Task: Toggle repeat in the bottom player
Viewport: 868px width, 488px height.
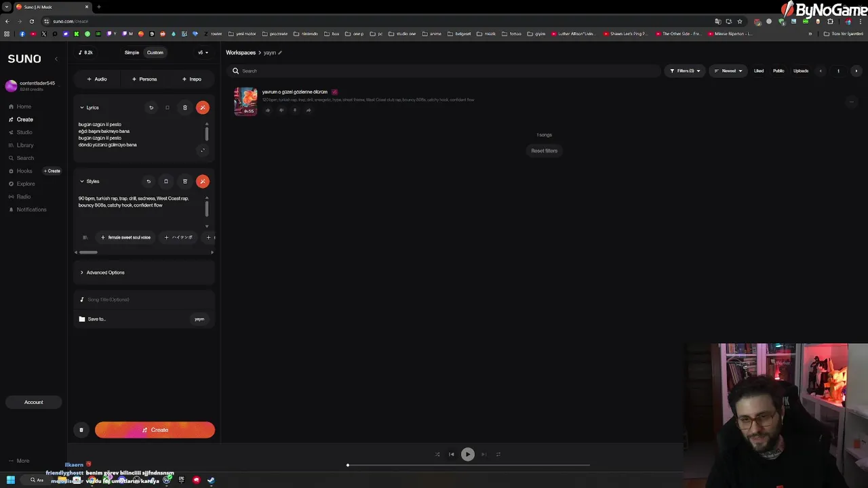Action: [498, 454]
